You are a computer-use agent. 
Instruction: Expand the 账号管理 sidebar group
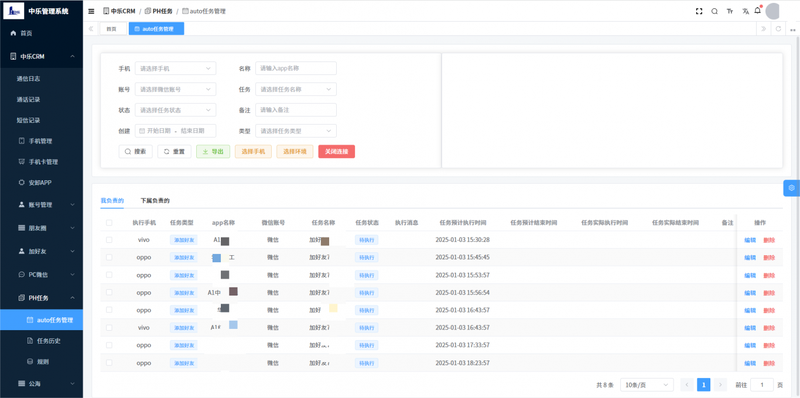(x=41, y=205)
